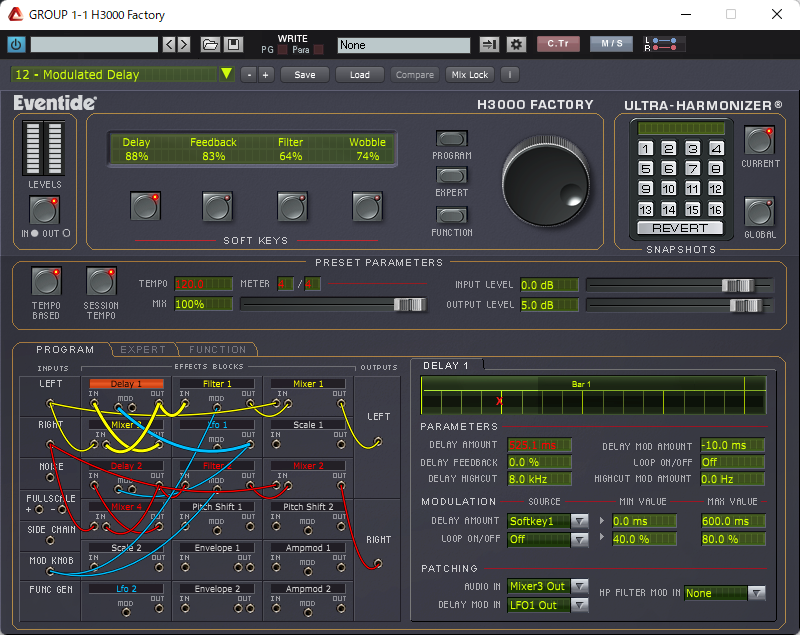This screenshot has height=635, width=800.
Task: Click the CURRENT snapshot button
Action: [760, 140]
